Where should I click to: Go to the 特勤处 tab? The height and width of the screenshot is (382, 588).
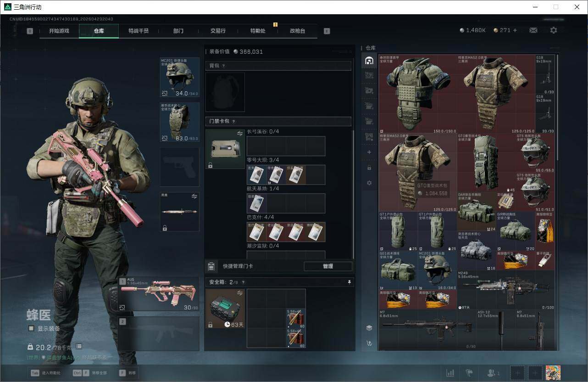click(x=258, y=31)
